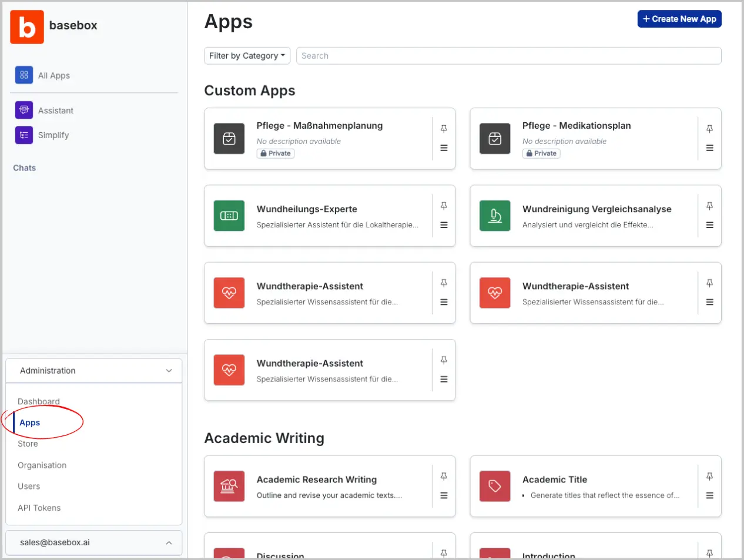This screenshot has height=560, width=744.
Task: Pin the Pflege - Maßnahmenplanung app
Action: (444, 129)
